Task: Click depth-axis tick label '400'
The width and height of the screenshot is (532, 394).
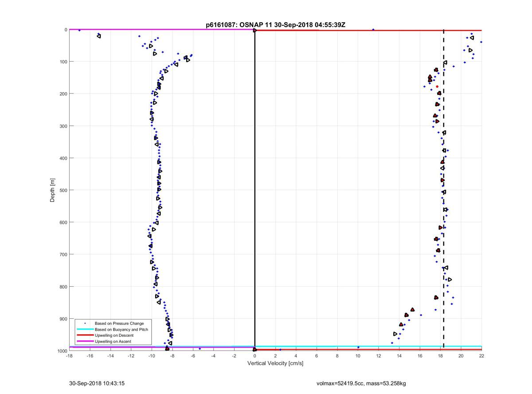Action: [x=63, y=158]
